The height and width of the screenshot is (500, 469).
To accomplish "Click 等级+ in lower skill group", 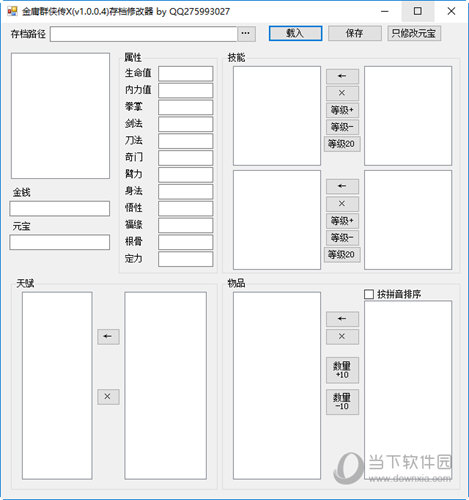I will [x=342, y=221].
